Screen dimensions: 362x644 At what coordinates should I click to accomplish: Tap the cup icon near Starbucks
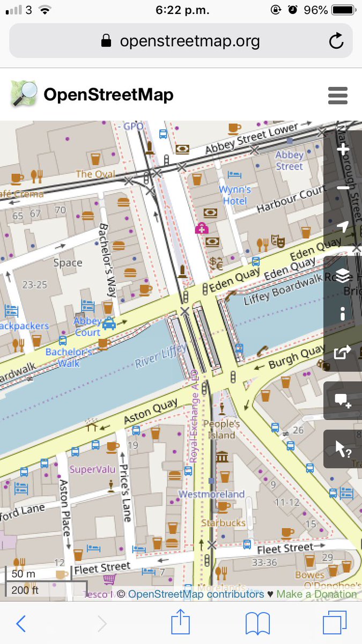223,506
